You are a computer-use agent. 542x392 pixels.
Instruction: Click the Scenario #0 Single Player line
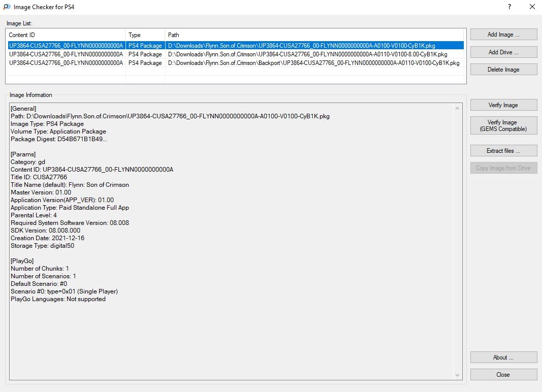tap(64, 291)
